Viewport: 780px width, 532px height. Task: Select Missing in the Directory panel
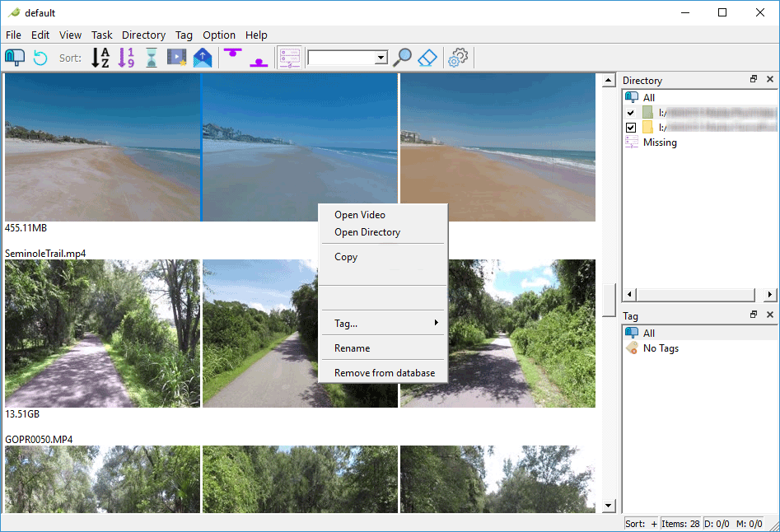click(660, 142)
